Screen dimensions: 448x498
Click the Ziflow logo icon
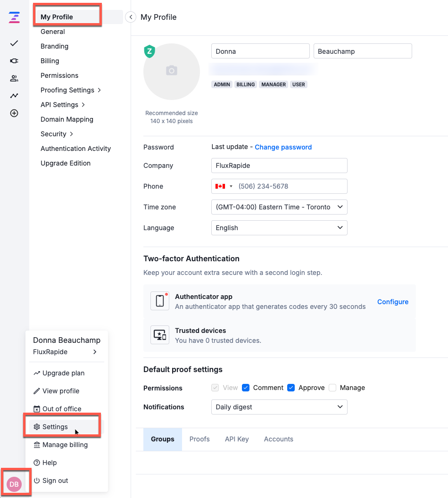[x=14, y=18]
